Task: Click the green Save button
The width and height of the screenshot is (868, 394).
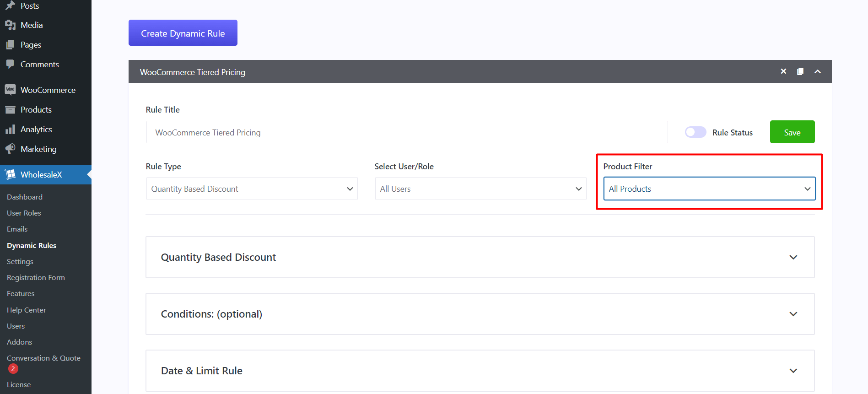Action: [x=792, y=132]
